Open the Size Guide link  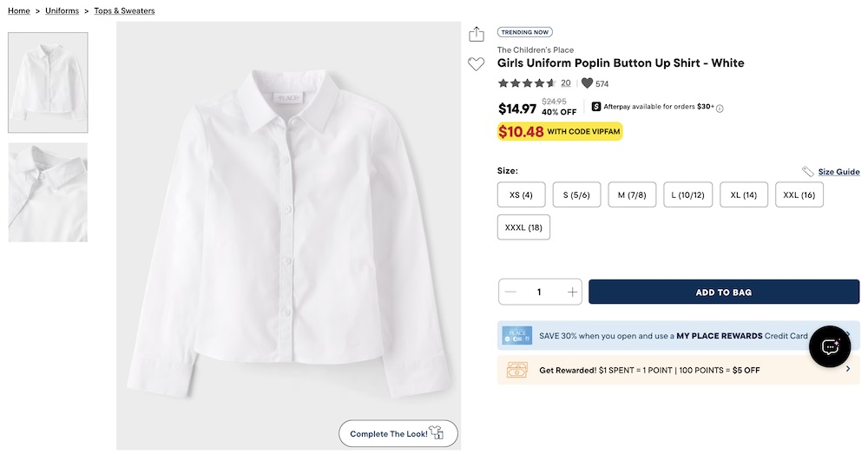838,172
